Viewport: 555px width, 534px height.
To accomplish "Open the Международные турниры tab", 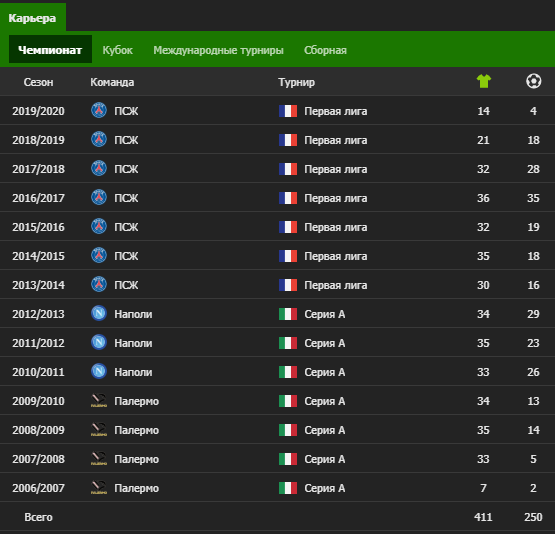I will pyautogui.click(x=218, y=50).
